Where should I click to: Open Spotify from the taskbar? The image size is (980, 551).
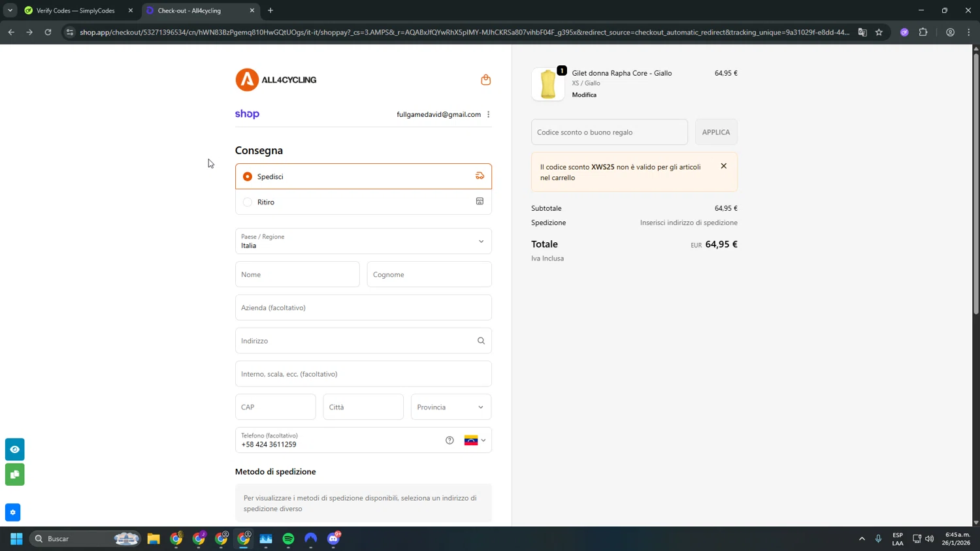tap(288, 539)
